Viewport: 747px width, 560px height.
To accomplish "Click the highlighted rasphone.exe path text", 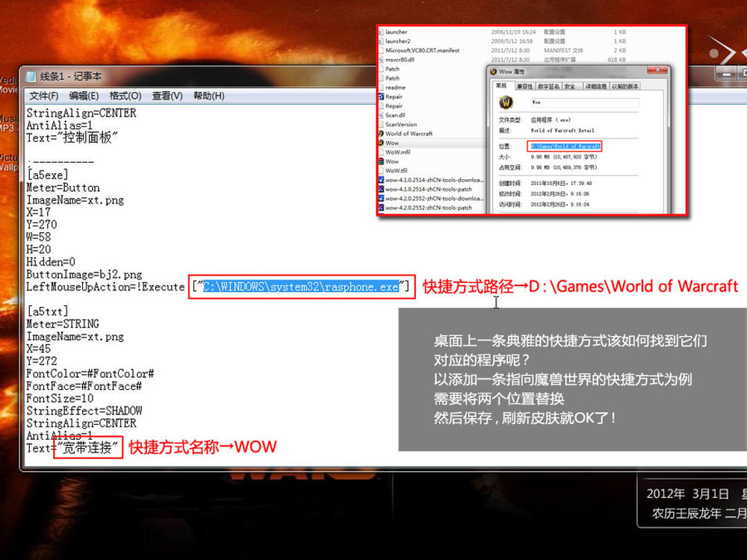I will [301, 287].
